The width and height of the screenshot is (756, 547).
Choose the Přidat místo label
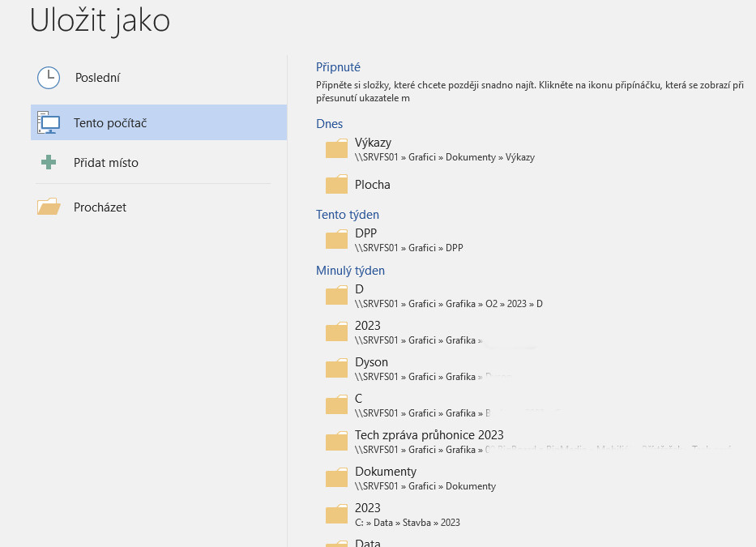[x=106, y=163]
